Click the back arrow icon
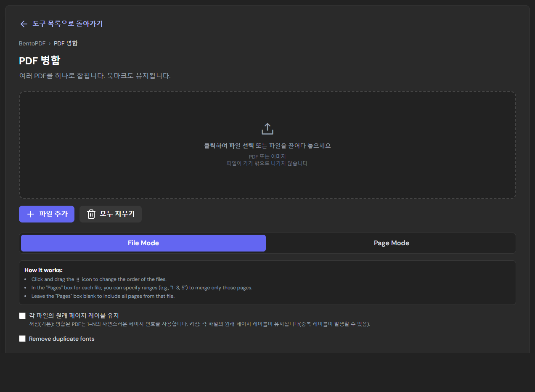535x392 pixels. (24, 24)
